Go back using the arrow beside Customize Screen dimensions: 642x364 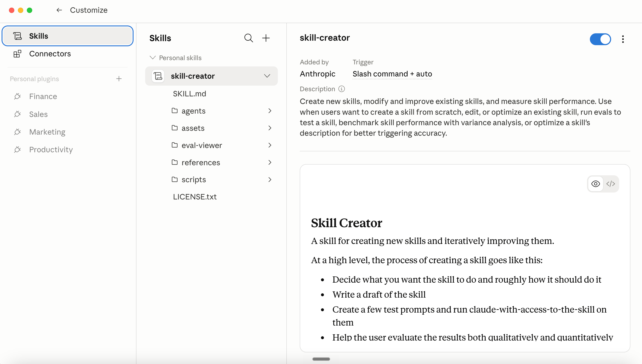[59, 10]
